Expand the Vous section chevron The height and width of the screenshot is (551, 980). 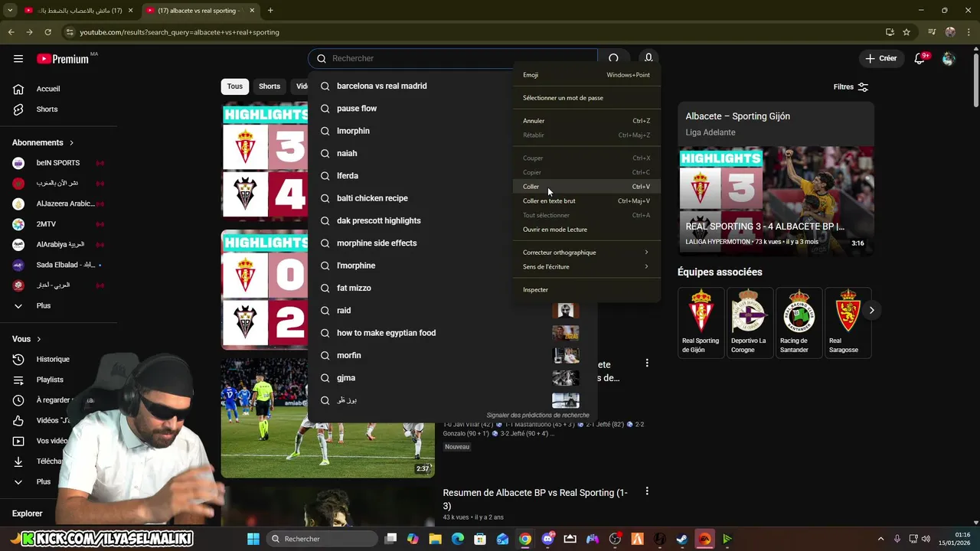click(39, 339)
